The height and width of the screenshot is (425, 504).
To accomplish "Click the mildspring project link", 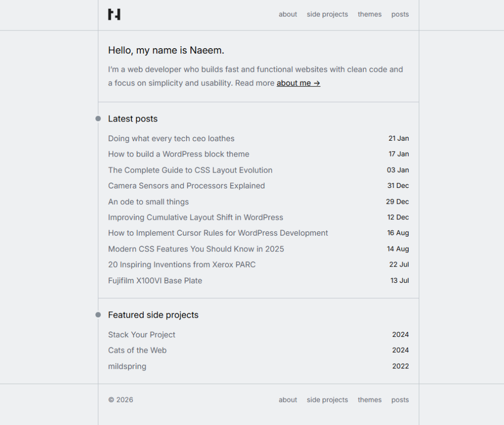I will click(127, 366).
